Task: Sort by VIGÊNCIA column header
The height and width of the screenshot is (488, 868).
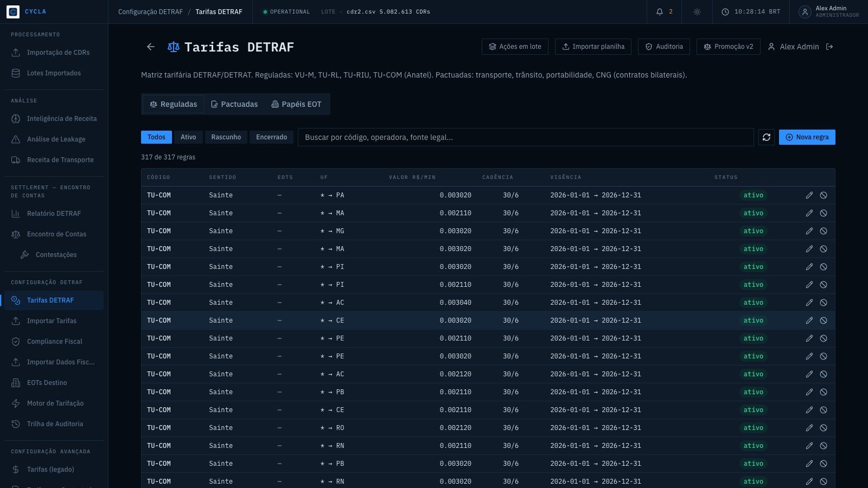Action: pos(566,177)
